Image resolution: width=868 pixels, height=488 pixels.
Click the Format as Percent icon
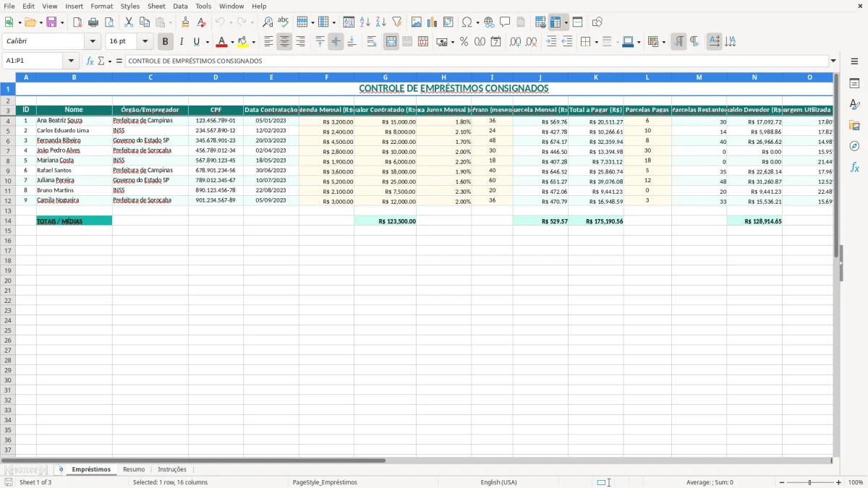464,42
